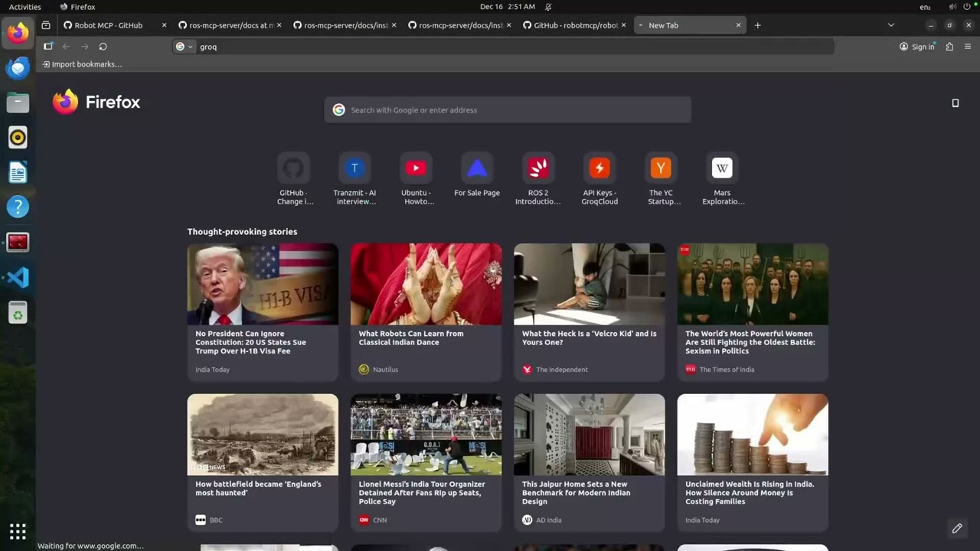The width and height of the screenshot is (980, 551).
Task: Open LibreOffice Writer from the dock
Action: click(18, 172)
